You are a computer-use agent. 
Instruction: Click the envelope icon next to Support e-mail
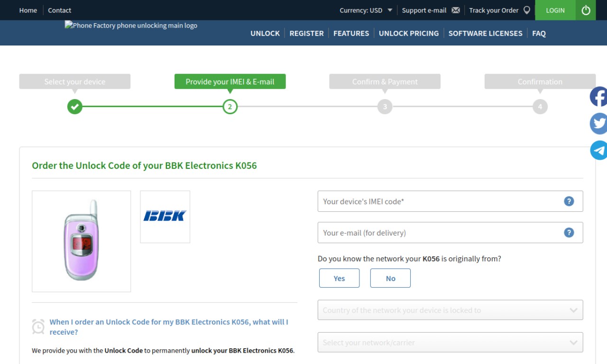coord(456,10)
